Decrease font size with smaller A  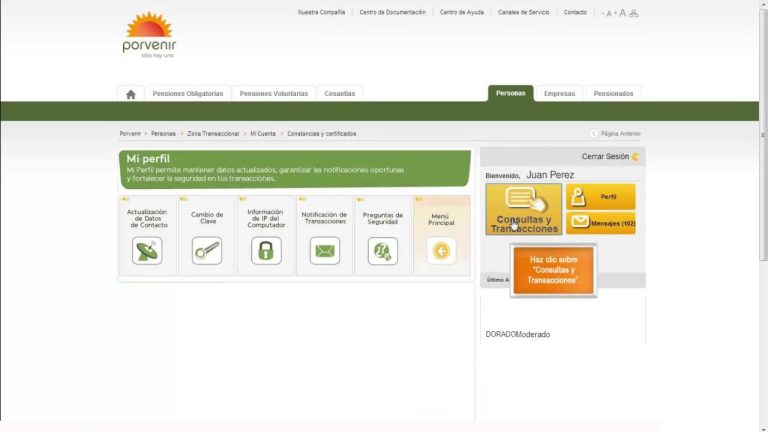coord(608,14)
